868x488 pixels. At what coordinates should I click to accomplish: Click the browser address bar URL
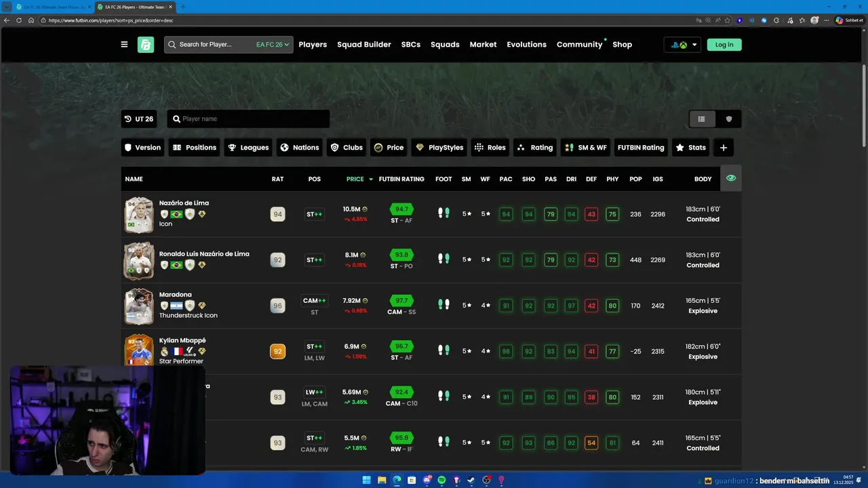coord(111,20)
